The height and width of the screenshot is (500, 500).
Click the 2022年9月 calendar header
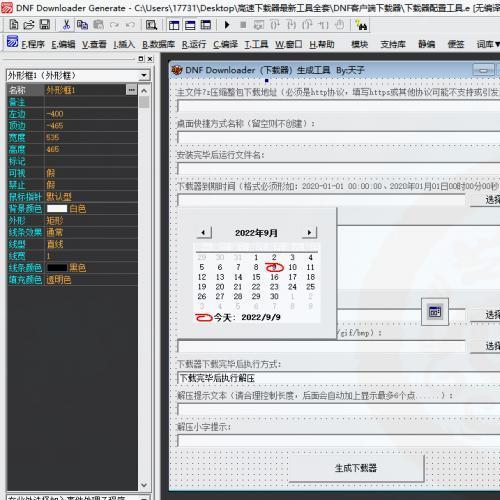click(x=256, y=233)
